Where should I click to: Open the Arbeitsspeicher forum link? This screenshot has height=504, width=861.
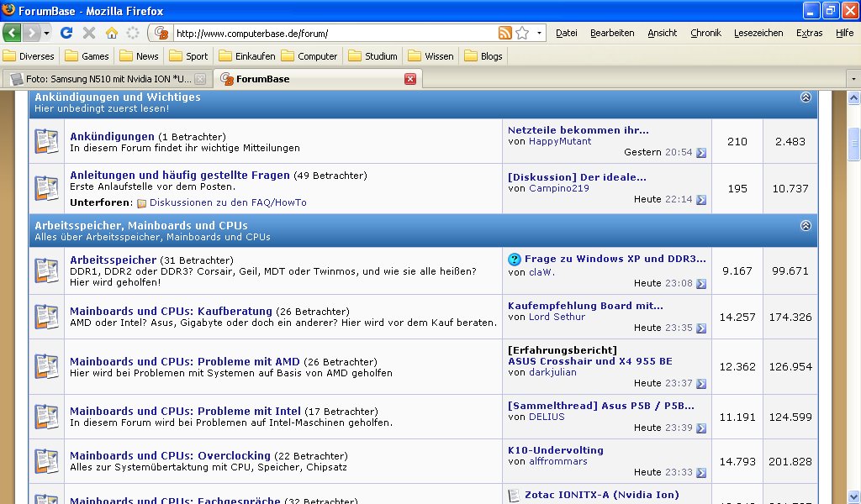[x=114, y=260]
